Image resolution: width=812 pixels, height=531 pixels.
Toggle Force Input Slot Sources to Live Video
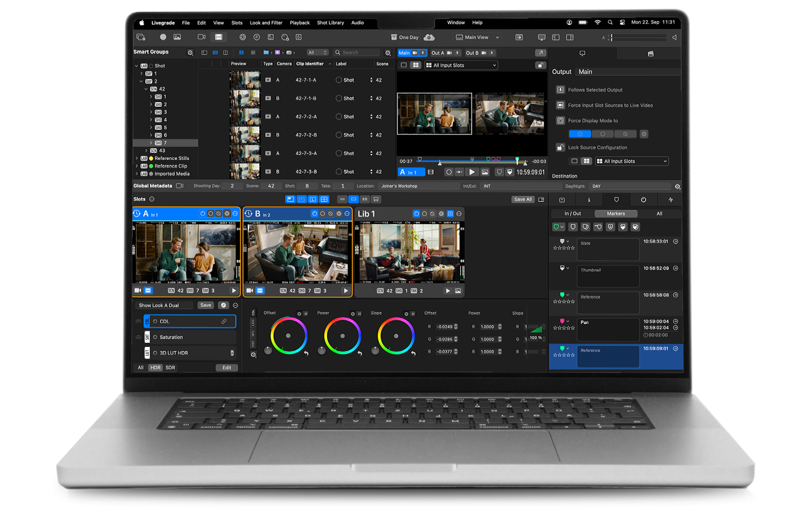coord(561,105)
